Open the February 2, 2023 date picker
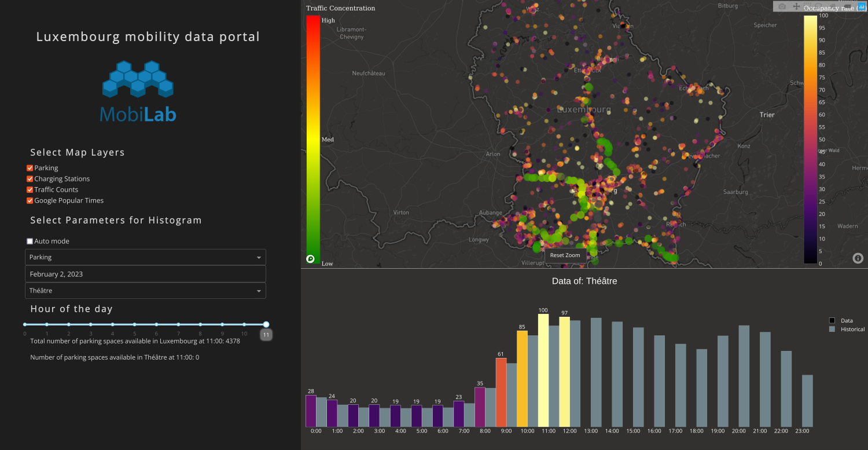 coord(145,274)
